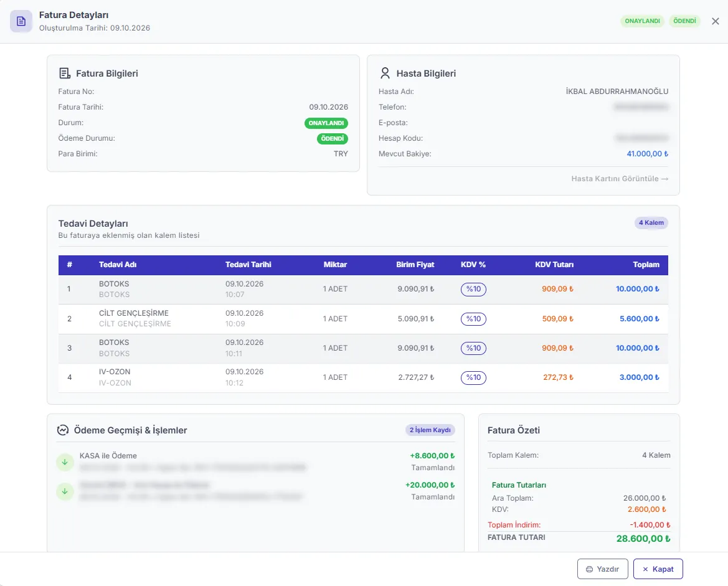
Task: Select the CİLT GENÇLEŞİRME treatment row name
Action: pos(134,313)
